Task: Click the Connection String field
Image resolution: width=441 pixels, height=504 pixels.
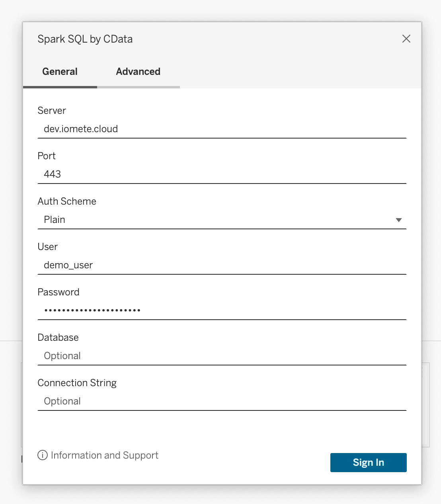Action: click(222, 401)
